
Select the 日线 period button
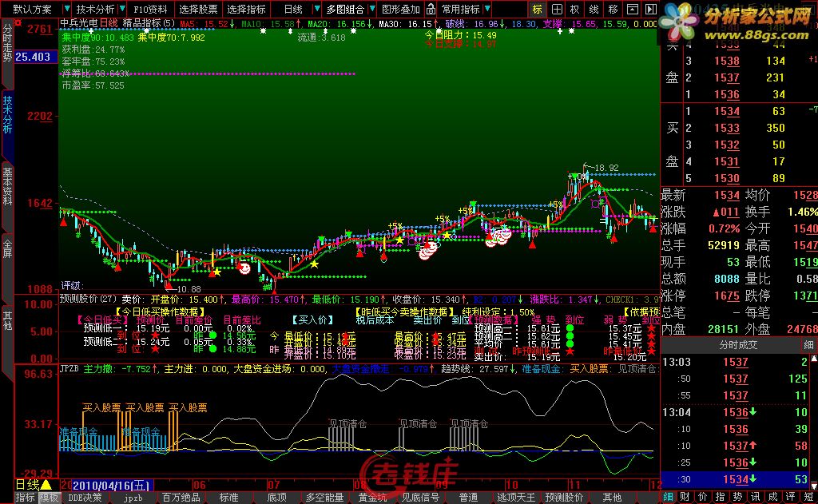tap(293, 9)
